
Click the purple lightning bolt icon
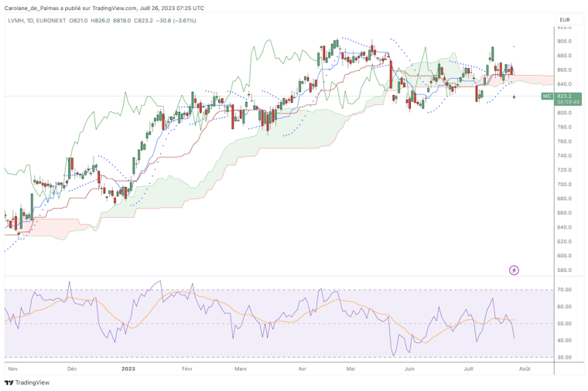514,270
